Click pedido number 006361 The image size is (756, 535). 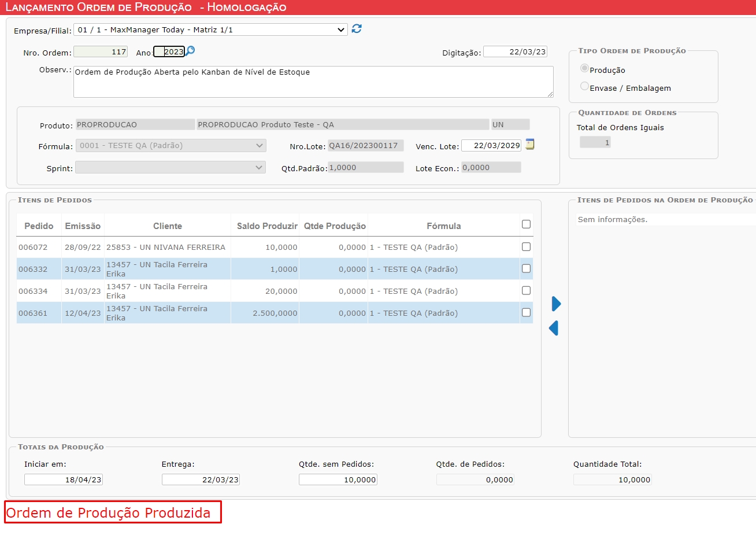point(33,313)
